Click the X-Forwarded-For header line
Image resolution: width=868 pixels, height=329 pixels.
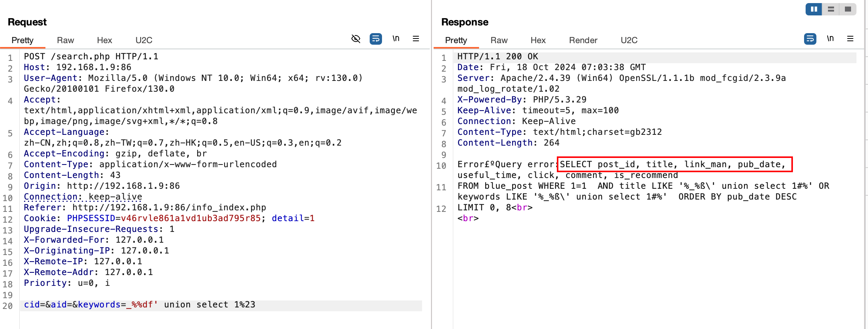click(94, 240)
